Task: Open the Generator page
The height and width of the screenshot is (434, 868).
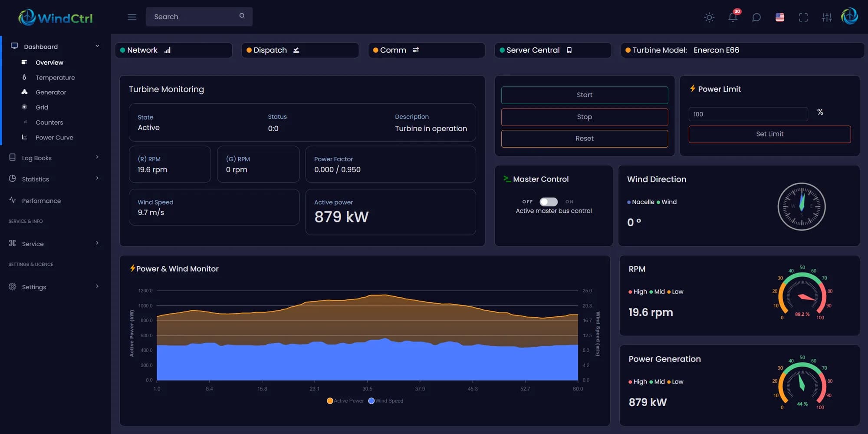Action: (51, 92)
